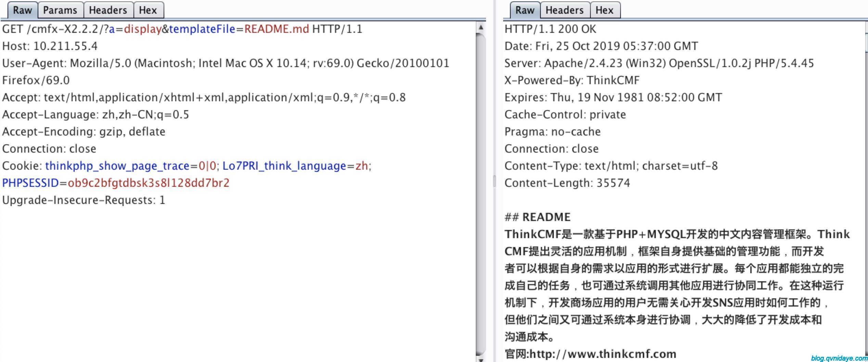The height and width of the screenshot is (362, 868).
Task: Click the request pane vertical scrollbar thumb
Action: tap(481, 194)
